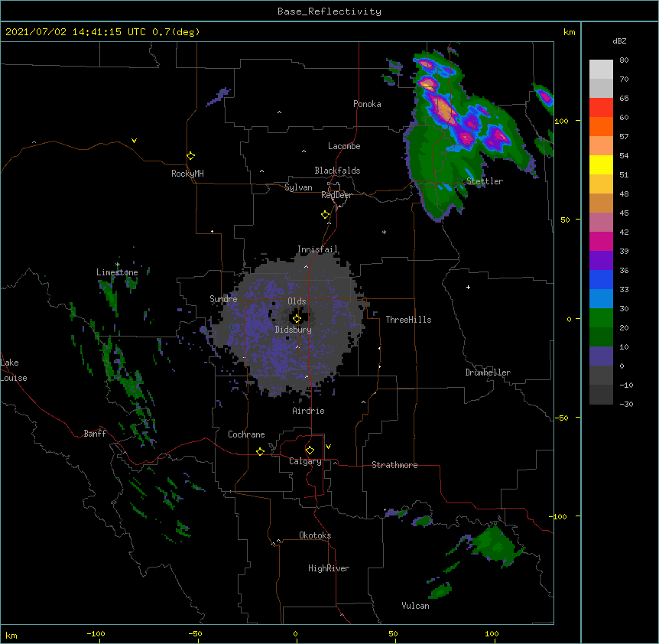
Task: Click the yellow marker above RockyMH
Action: (x=190, y=155)
